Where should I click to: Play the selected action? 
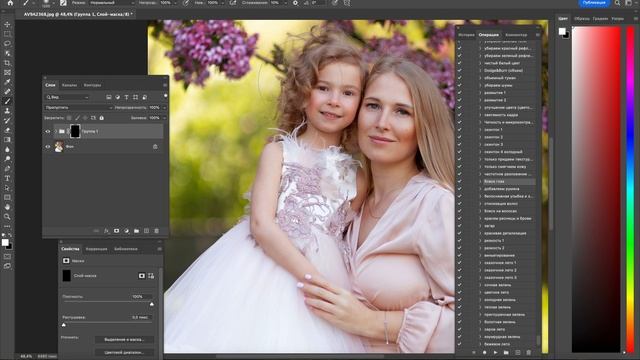[x=495, y=352]
